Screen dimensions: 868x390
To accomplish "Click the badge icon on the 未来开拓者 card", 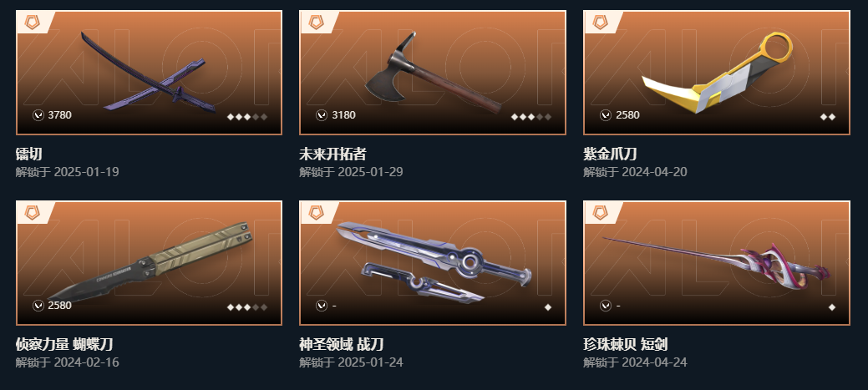I will click(x=316, y=23).
